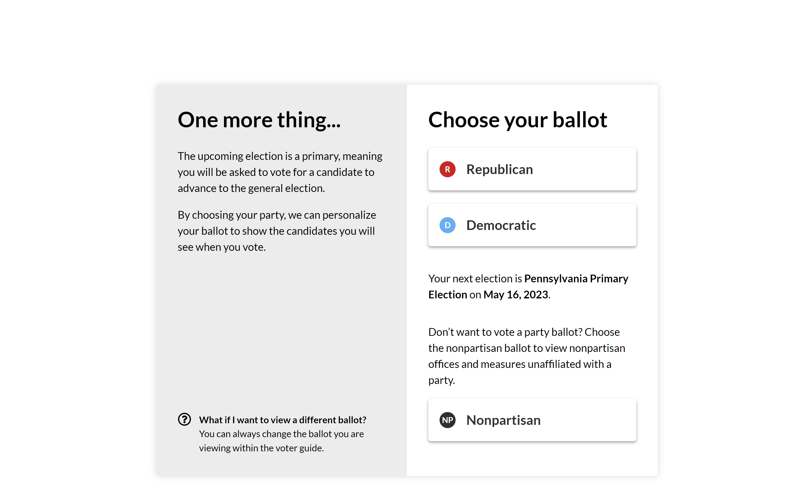Screen dimensions: 812x504
Task: Click the "By choosing your party" paragraph
Action: pos(277,231)
